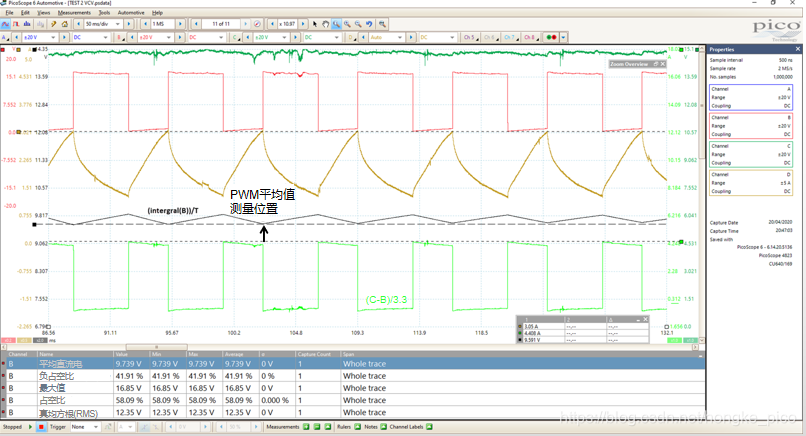
Task: Click the Channel D properties block
Action: tap(751, 183)
